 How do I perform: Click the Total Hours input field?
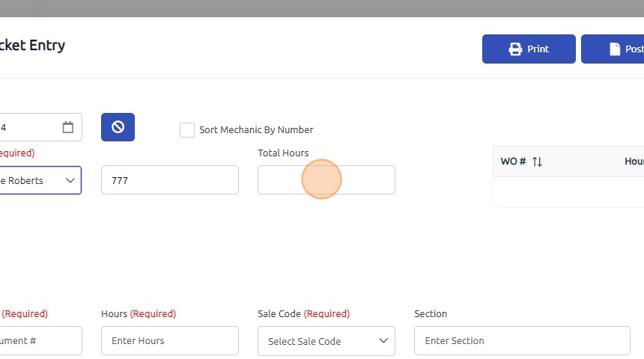(x=326, y=180)
